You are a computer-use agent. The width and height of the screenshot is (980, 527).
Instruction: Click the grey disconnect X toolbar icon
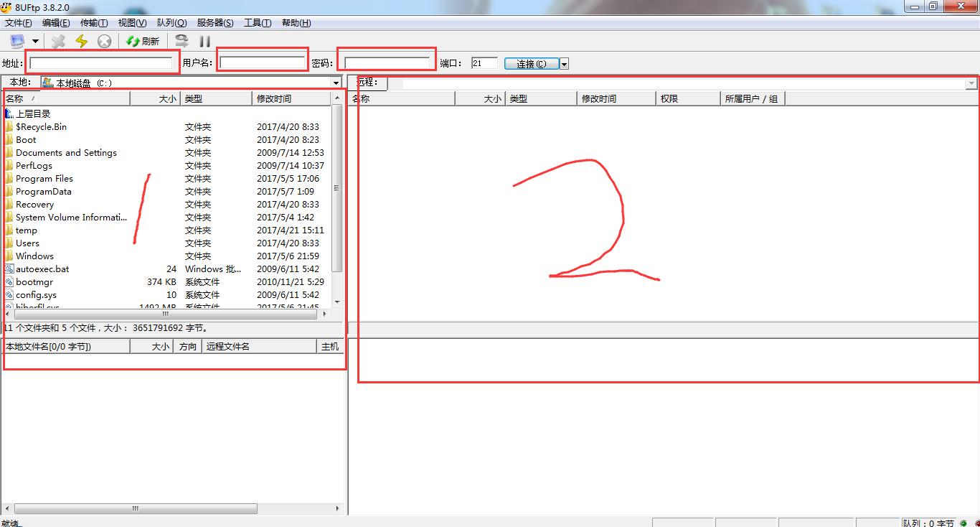tap(58, 42)
